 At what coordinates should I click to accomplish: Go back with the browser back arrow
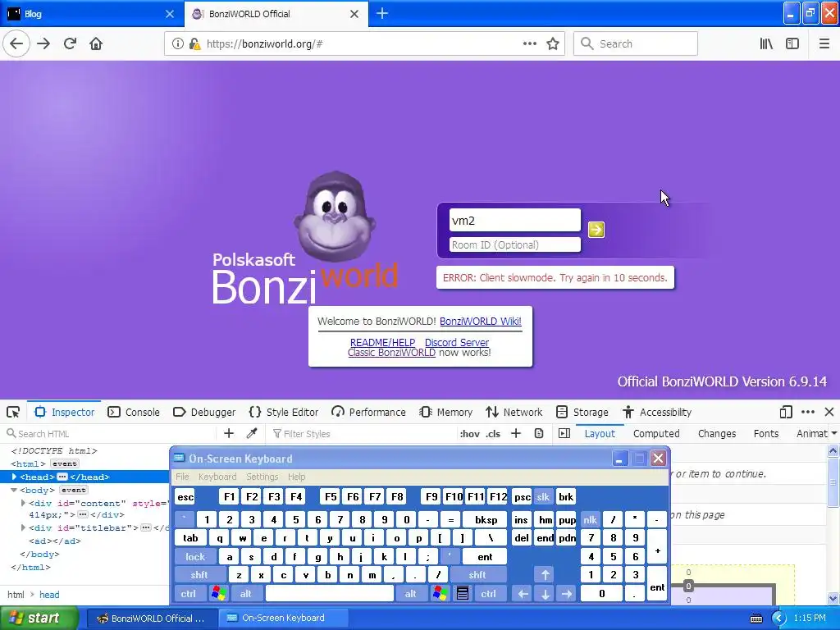[x=16, y=43]
